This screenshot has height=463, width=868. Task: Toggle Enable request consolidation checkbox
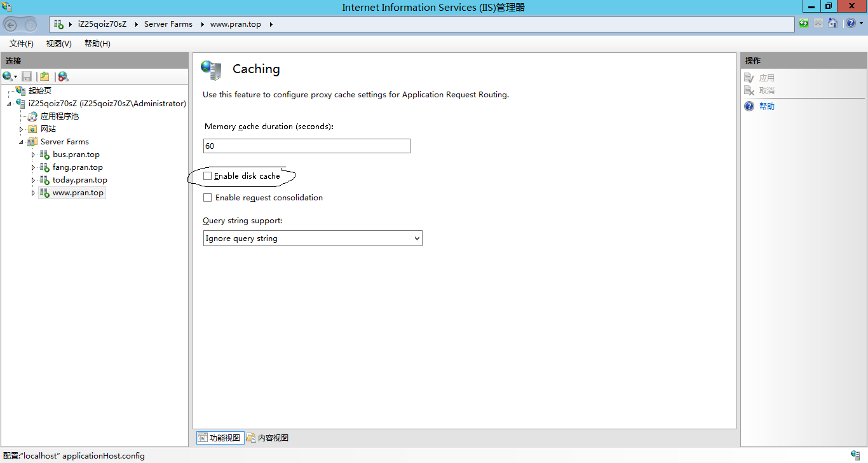tap(207, 198)
